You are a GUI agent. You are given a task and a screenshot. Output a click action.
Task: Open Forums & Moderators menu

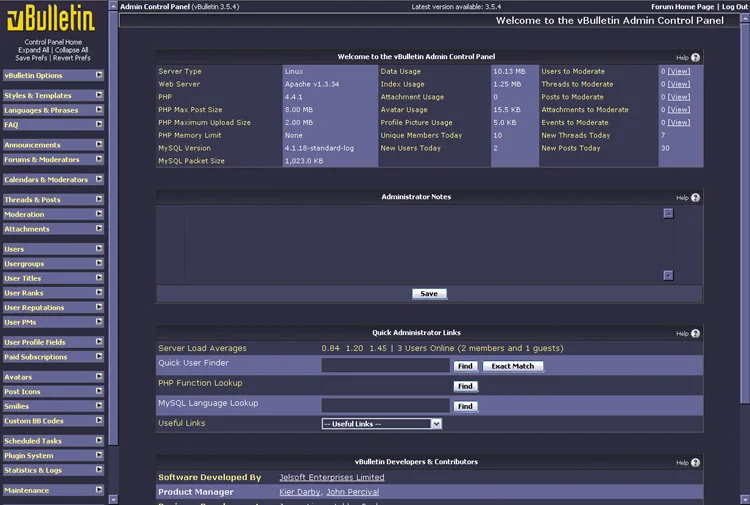coord(99,160)
